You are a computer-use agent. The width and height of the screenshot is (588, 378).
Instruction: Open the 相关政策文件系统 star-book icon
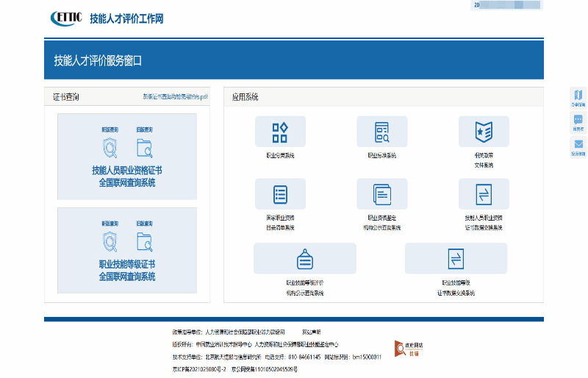click(x=484, y=132)
